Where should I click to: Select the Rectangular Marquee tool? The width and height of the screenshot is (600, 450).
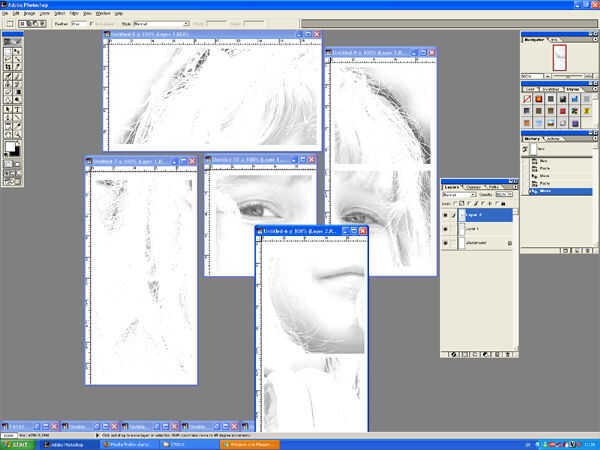coord(8,51)
